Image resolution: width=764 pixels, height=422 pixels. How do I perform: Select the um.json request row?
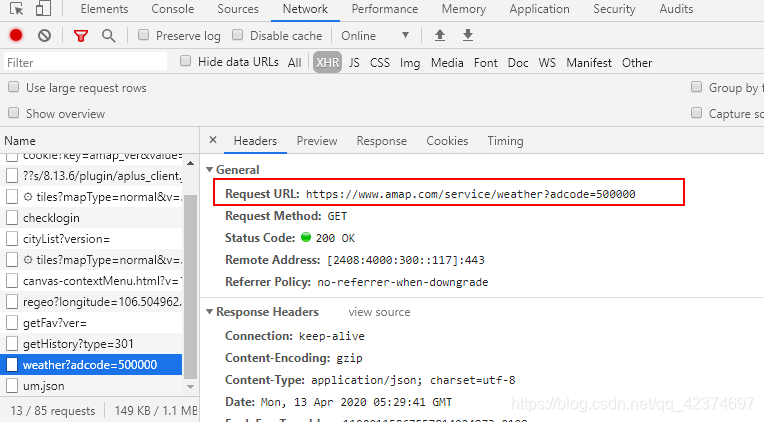tap(92, 385)
